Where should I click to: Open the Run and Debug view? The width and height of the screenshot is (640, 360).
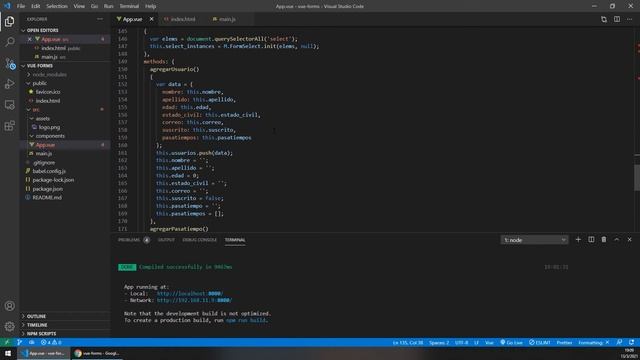[x=9, y=84]
